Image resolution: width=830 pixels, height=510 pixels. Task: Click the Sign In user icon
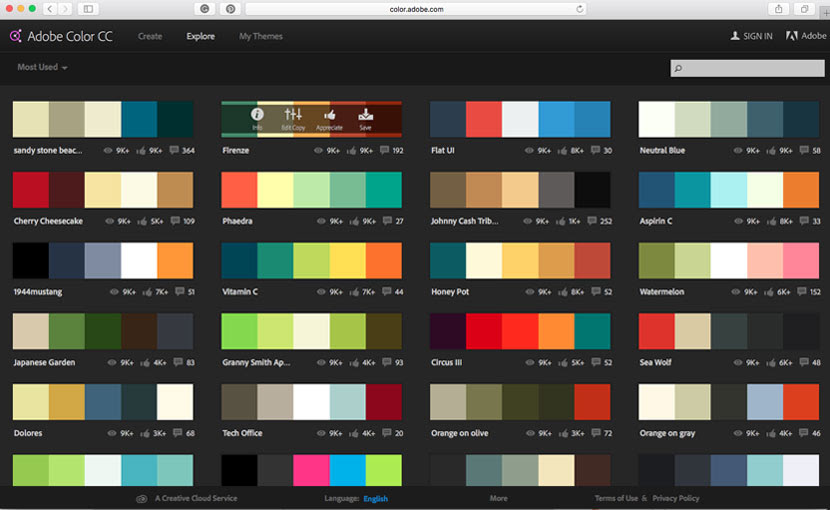point(735,36)
